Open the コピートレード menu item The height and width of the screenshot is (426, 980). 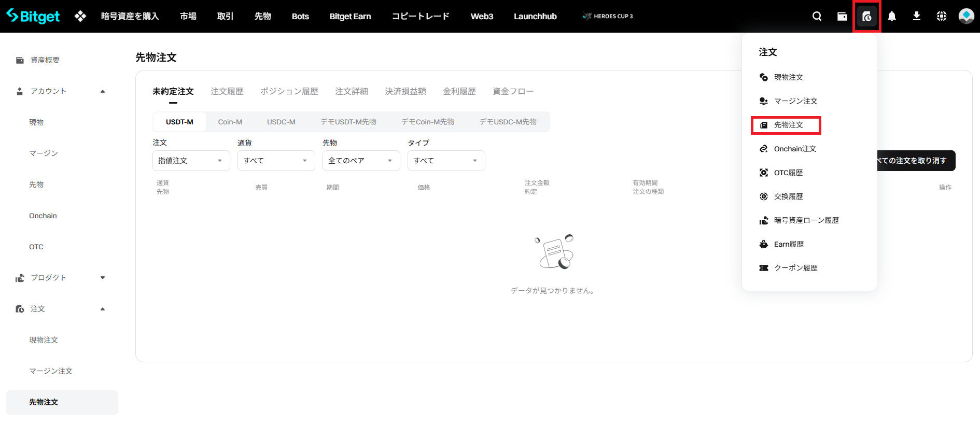421,16
